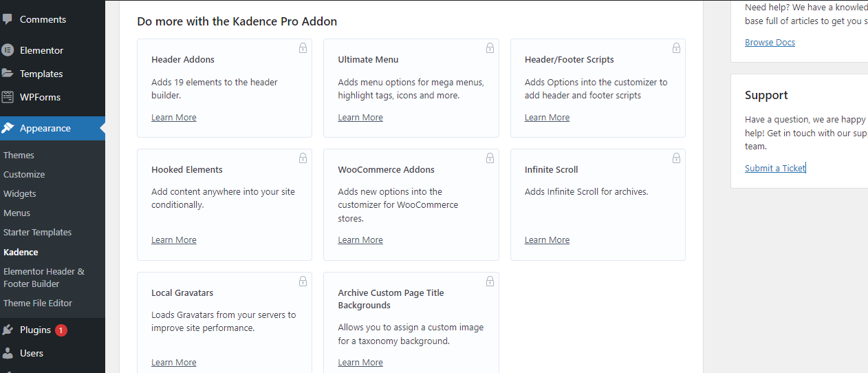This screenshot has height=373, width=868.
Task: Click the lock icon on Infinite Scroll card
Action: pos(676,158)
